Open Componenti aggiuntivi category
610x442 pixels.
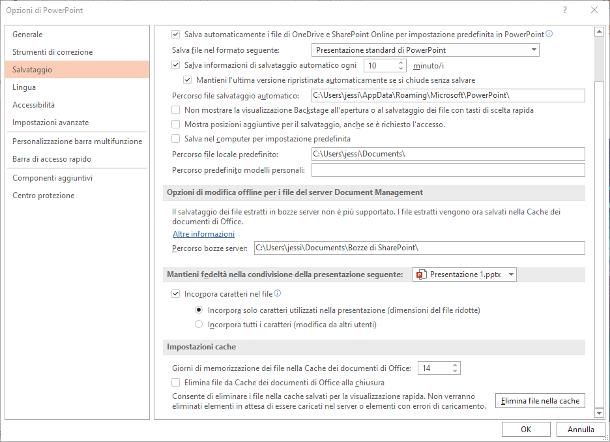[x=77, y=178]
